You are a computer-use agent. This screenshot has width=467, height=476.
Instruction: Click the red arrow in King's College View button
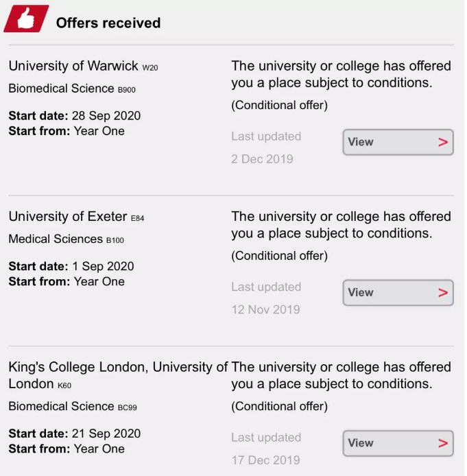443,443
